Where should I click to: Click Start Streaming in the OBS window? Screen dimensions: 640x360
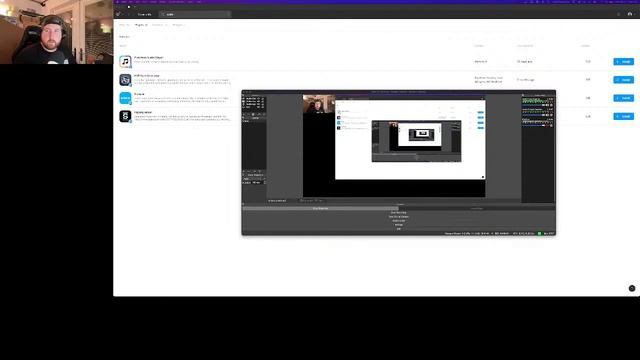coord(320,209)
